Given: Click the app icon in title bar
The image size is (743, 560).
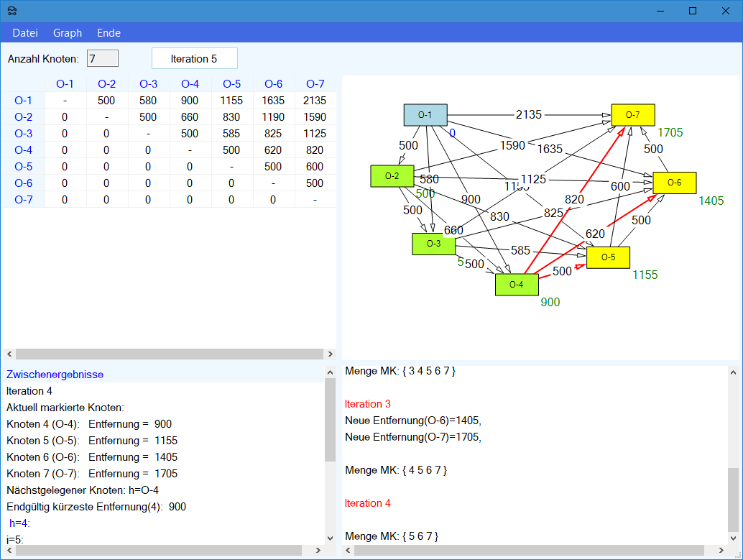Looking at the screenshot, I should (x=12, y=11).
